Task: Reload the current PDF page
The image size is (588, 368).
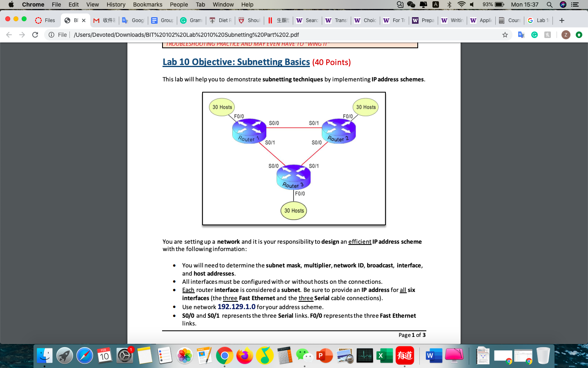Action: [35, 35]
